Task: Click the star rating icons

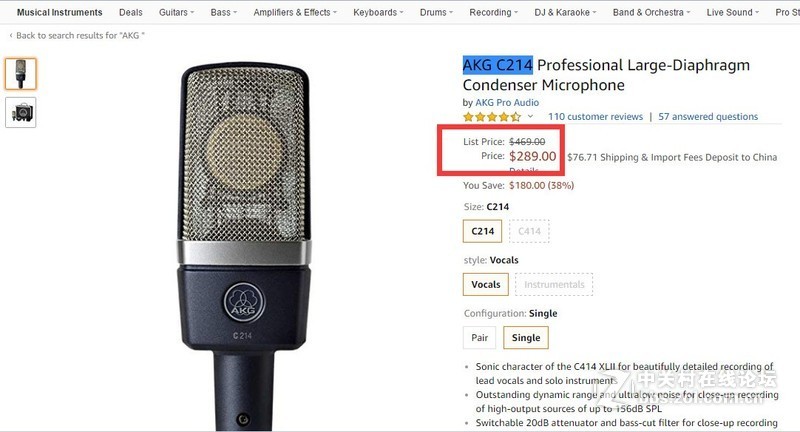Action: point(492,117)
